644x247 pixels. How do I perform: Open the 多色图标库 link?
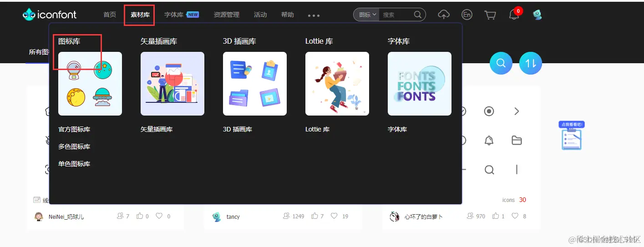(x=74, y=146)
